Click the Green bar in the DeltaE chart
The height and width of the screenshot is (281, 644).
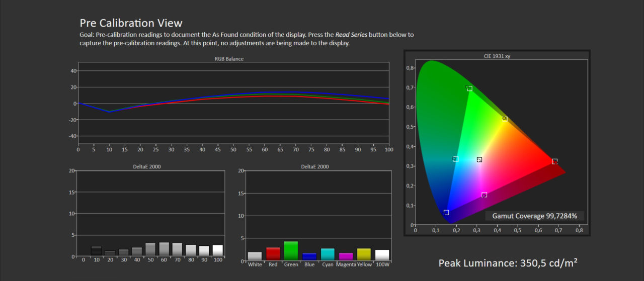291,251
